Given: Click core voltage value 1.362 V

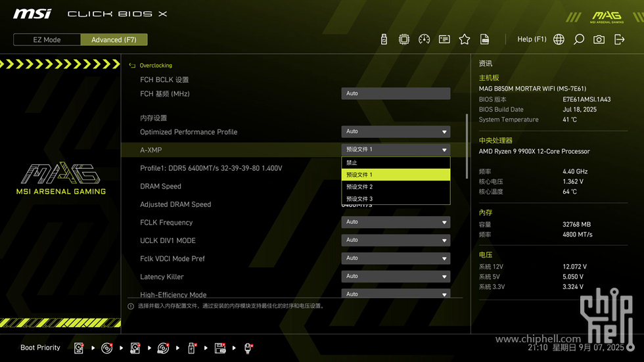Looking at the screenshot, I should tap(573, 181).
